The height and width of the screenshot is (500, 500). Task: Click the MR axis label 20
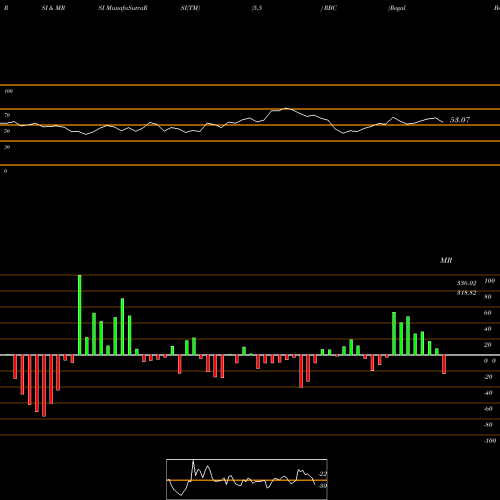[488, 345]
